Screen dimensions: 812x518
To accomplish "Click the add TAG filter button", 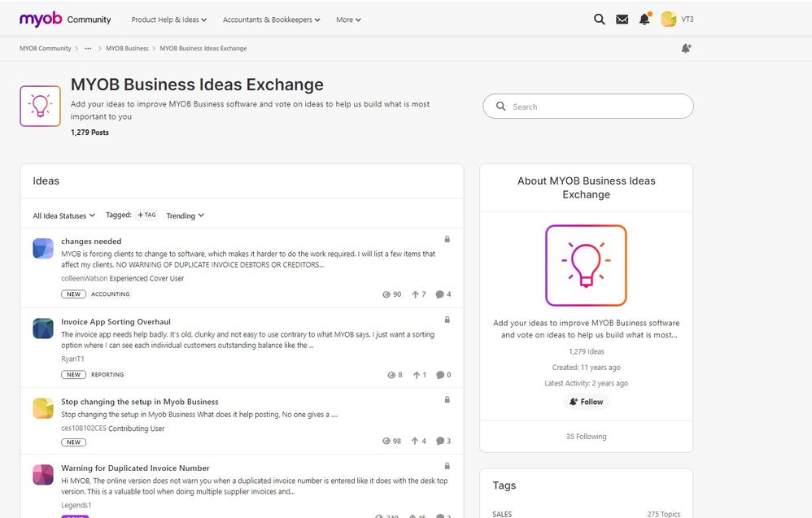I will (147, 215).
